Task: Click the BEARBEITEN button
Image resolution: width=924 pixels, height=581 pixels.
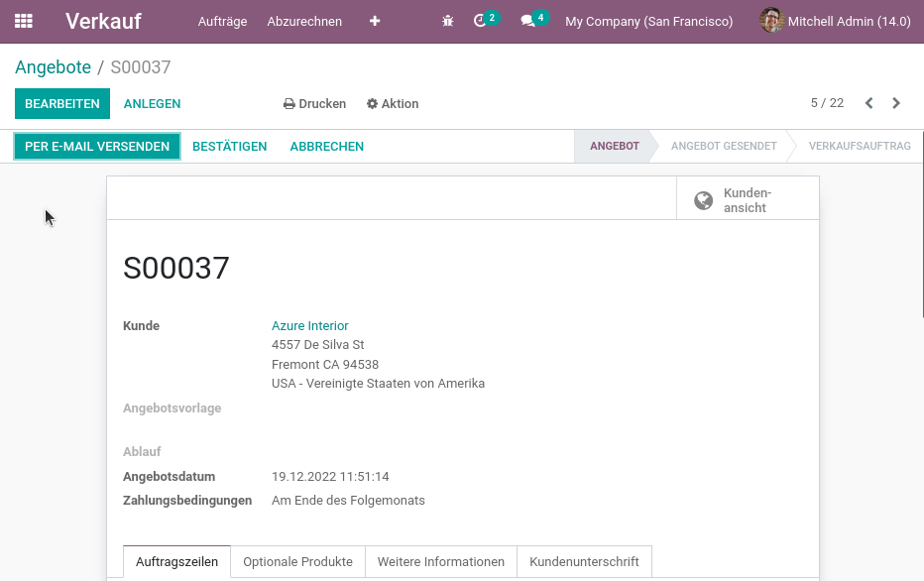Action: coord(62,104)
